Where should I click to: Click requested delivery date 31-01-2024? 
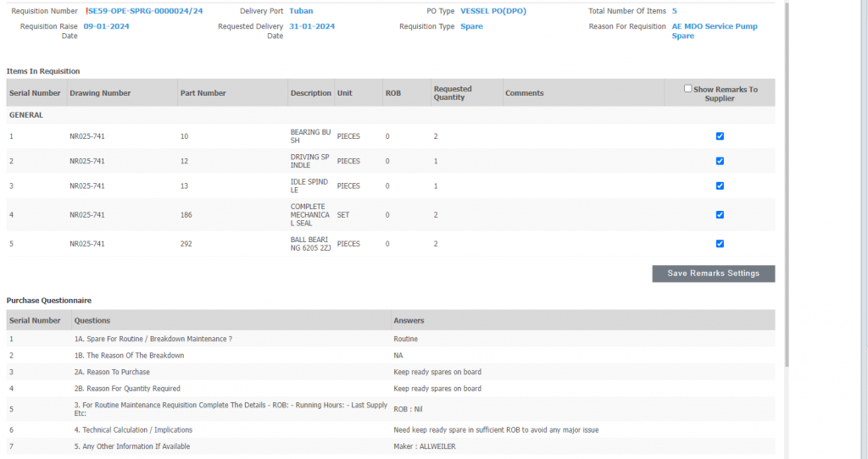pyautogui.click(x=312, y=26)
